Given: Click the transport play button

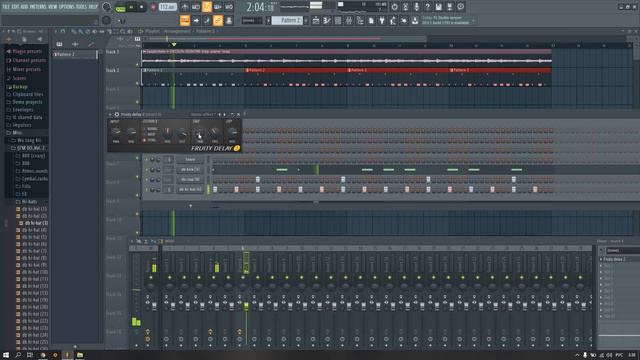Looking at the screenshot, I should [131, 7].
